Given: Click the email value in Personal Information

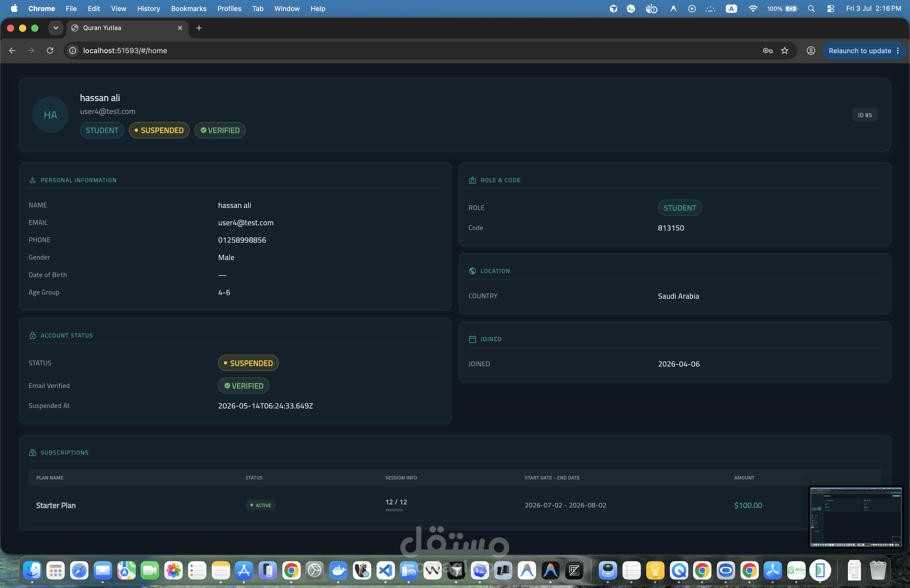Looking at the screenshot, I should [x=246, y=223].
